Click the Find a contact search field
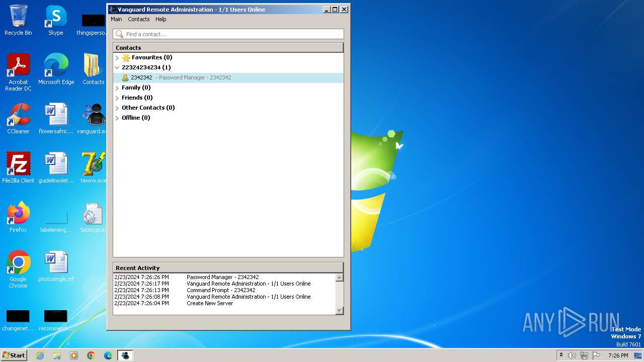Viewport: 644px width, 362px height. (x=228, y=34)
